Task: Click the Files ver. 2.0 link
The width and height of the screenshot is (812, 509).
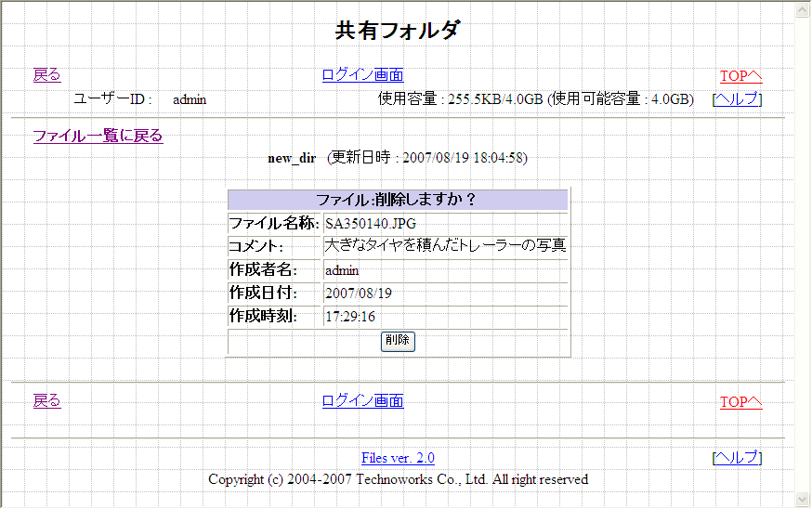Action: [x=398, y=458]
